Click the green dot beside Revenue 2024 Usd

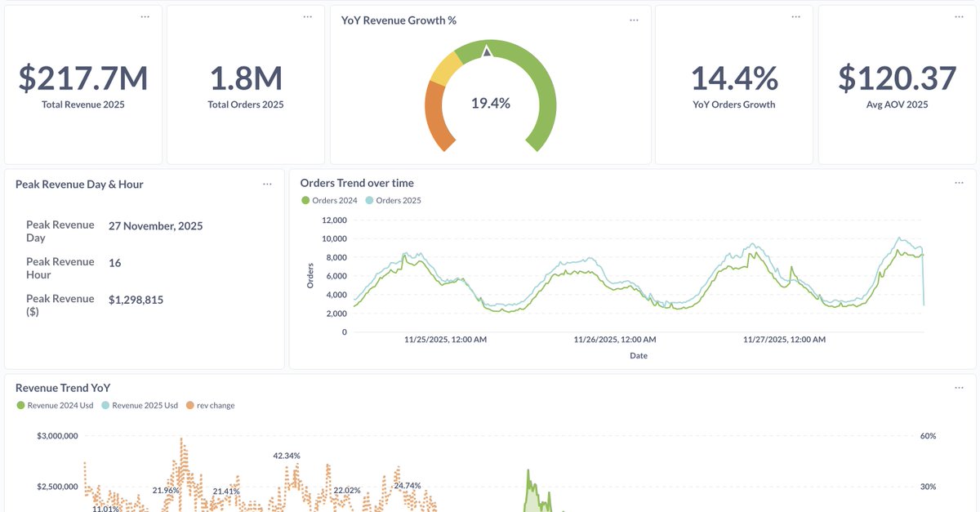(19, 405)
